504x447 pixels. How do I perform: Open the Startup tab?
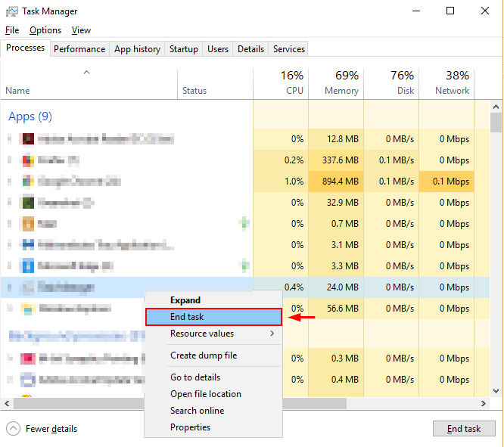tap(183, 49)
